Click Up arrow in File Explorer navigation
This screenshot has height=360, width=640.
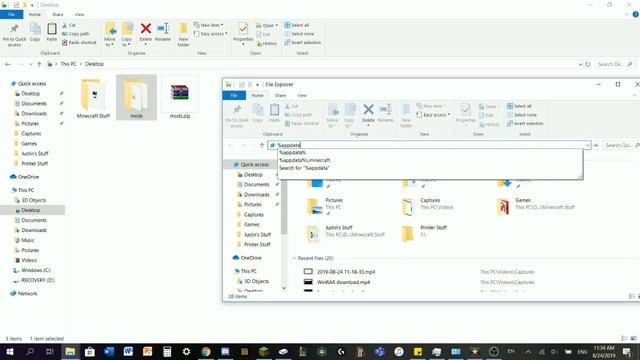click(x=262, y=145)
